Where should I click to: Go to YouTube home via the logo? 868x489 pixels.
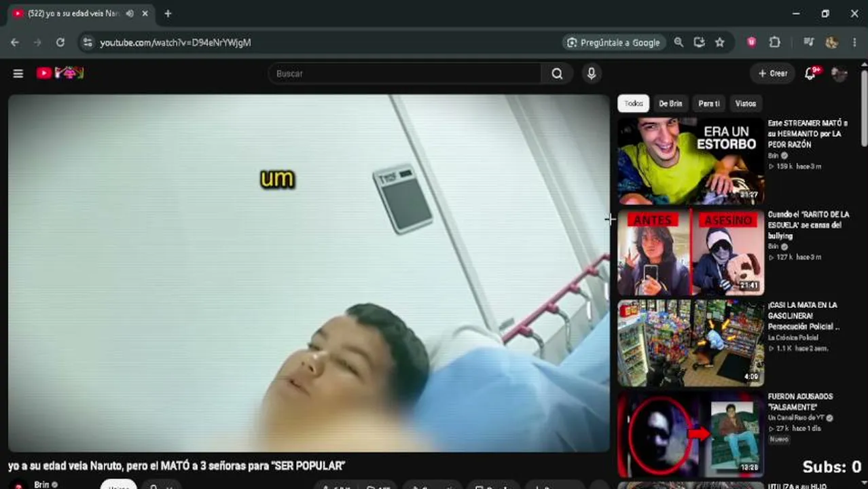pos(60,73)
